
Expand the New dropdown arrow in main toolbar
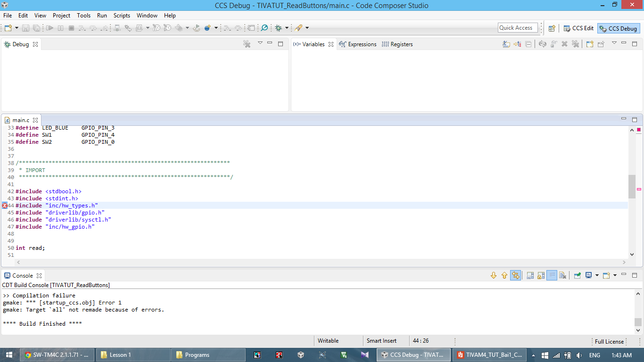click(x=17, y=28)
